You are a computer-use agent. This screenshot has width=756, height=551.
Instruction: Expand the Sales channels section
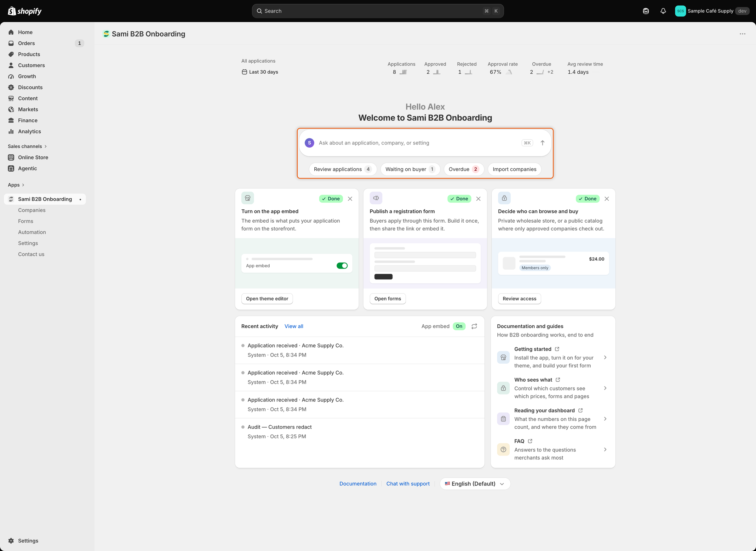27,146
